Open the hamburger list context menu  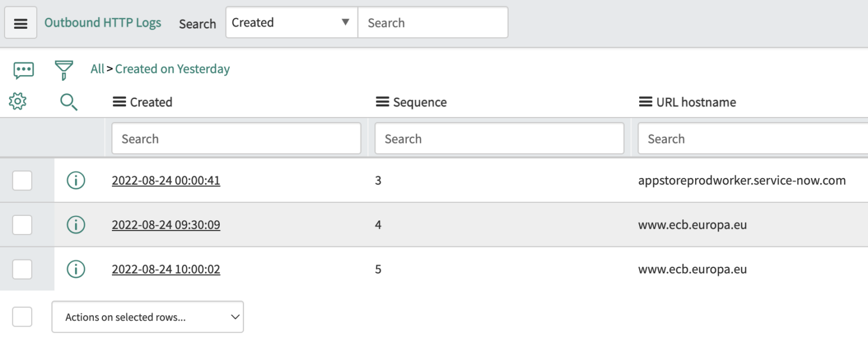click(21, 23)
